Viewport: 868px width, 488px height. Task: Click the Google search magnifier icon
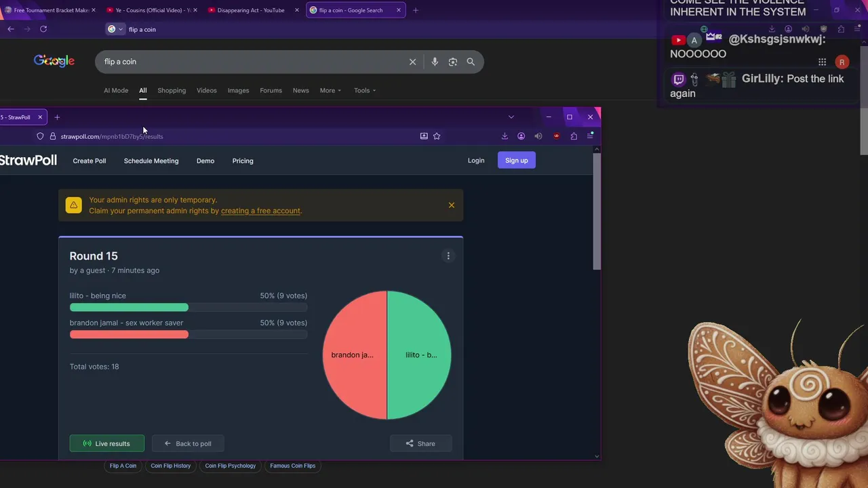pos(471,62)
